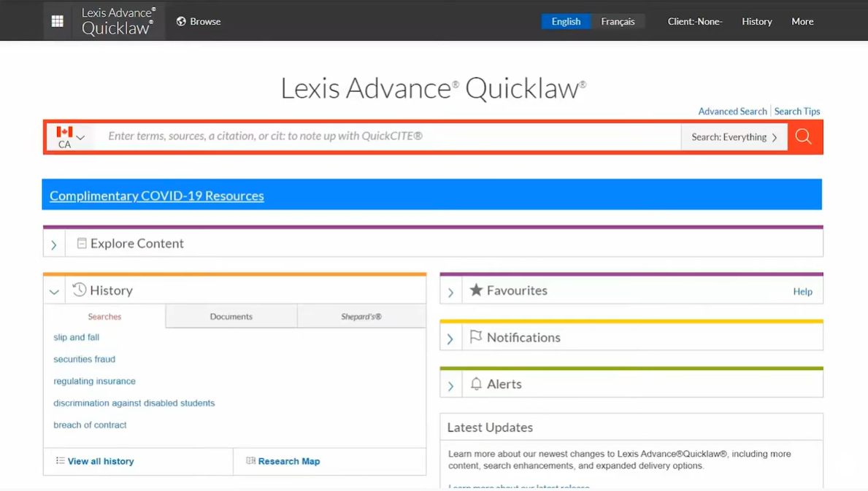The width and height of the screenshot is (868, 491).
Task: Open the 'regulating insurance' search
Action: click(x=95, y=381)
